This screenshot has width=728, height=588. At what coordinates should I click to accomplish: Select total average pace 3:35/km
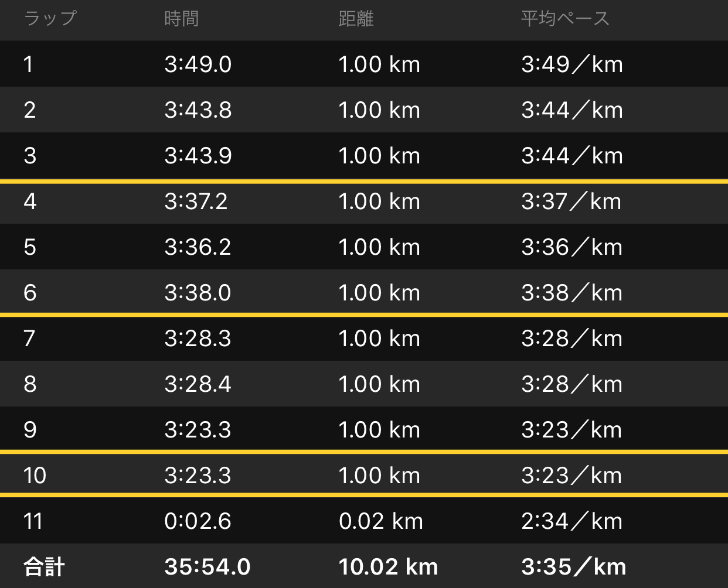[x=574, y=567]
